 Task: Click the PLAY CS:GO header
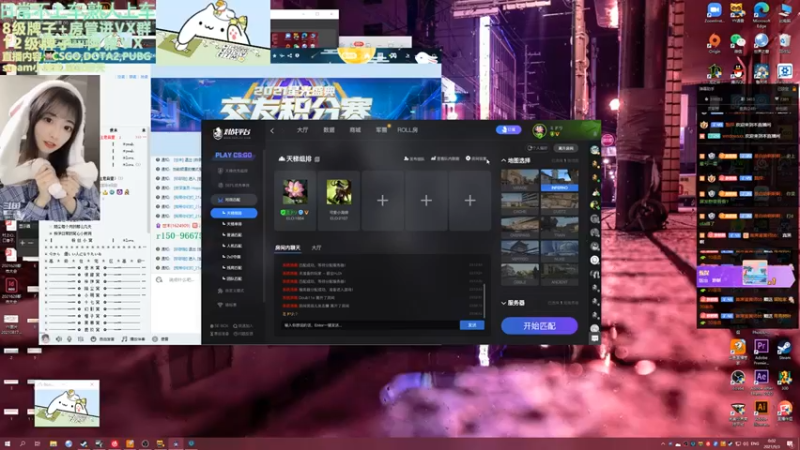[x=233, y=155]
